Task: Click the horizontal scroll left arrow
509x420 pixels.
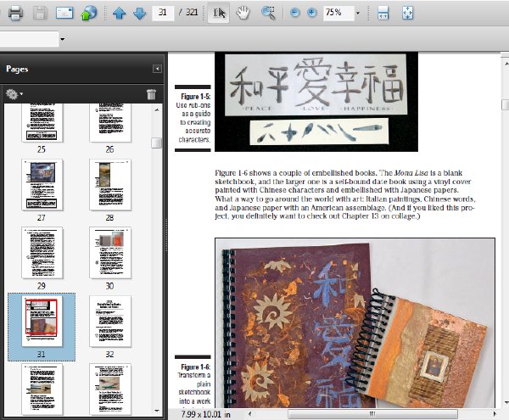Action: click(x=249, y=414)
